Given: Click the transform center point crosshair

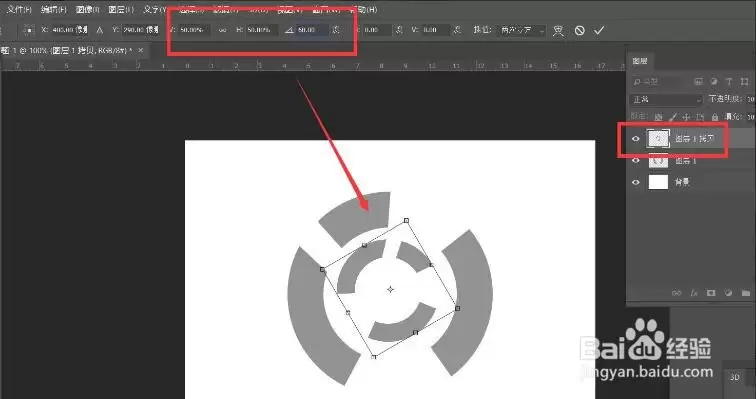Looking at the screenshot, I should pyautogui.click(x=390, y=289).
